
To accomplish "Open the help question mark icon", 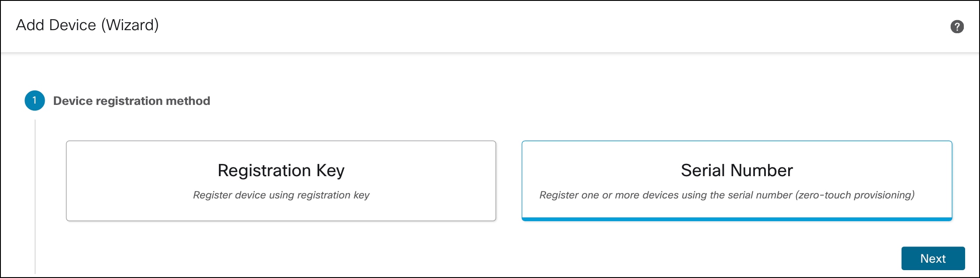I will (x=957, y=27).
